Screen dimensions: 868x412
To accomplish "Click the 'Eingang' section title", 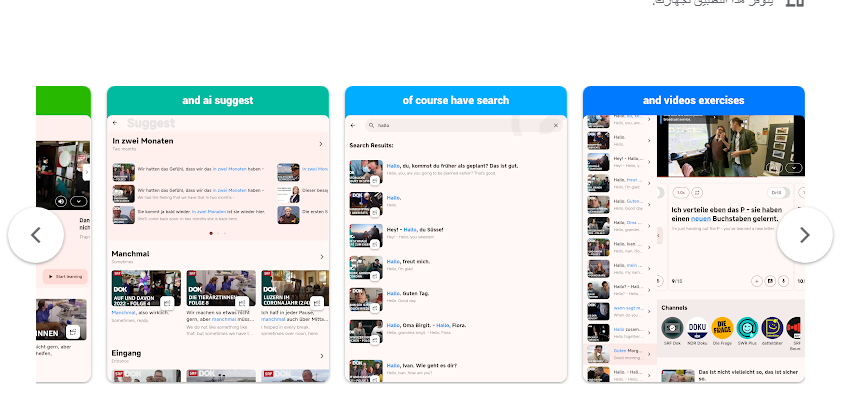I will [126, 353].
